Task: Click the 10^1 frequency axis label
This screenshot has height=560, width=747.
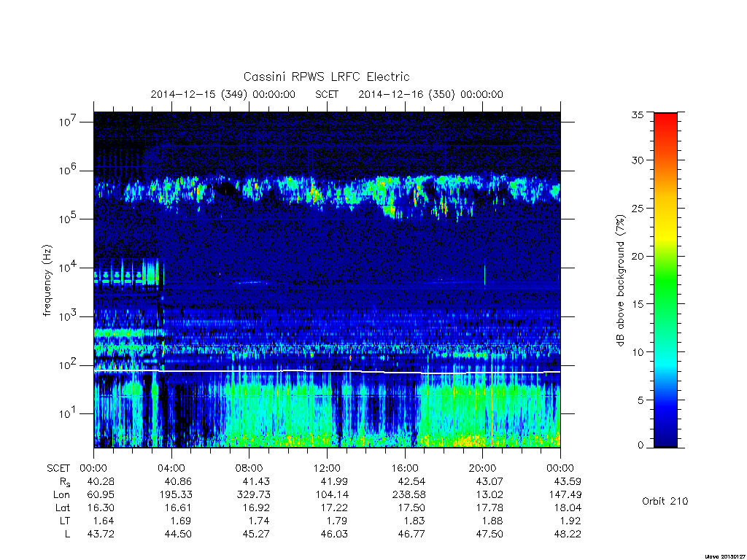Action: click(68, 413)
